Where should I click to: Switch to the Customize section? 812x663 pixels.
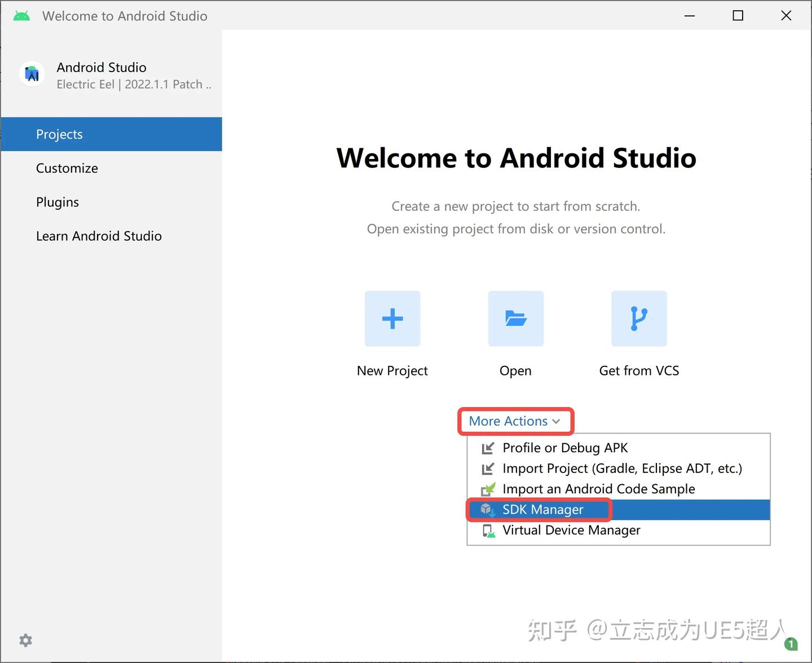point(67,168)
